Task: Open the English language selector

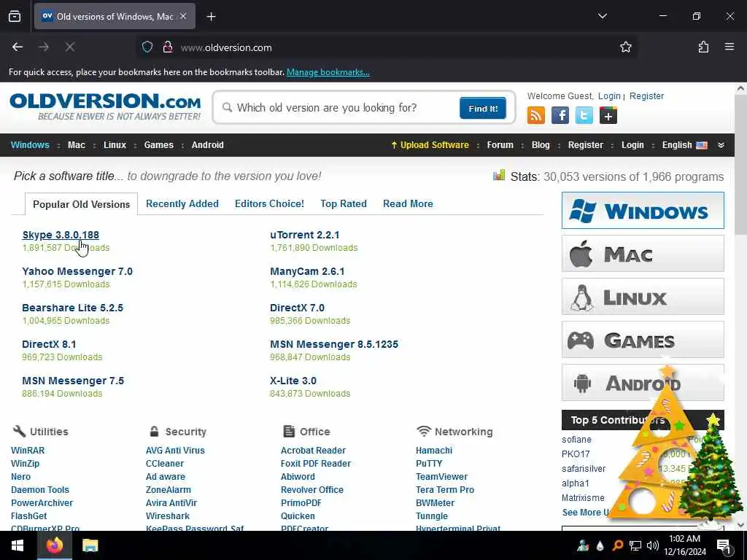Action: 684,145
